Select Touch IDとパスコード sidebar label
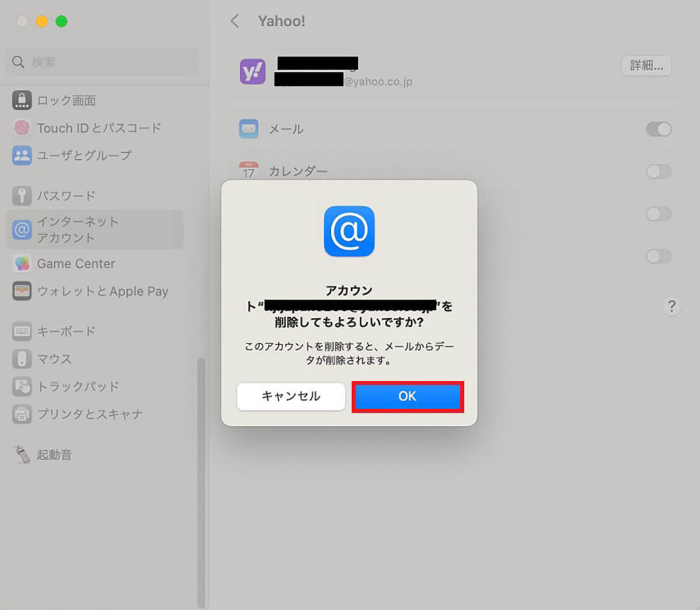Viewport: 700px width, 610px height. (x=99, y=128)
